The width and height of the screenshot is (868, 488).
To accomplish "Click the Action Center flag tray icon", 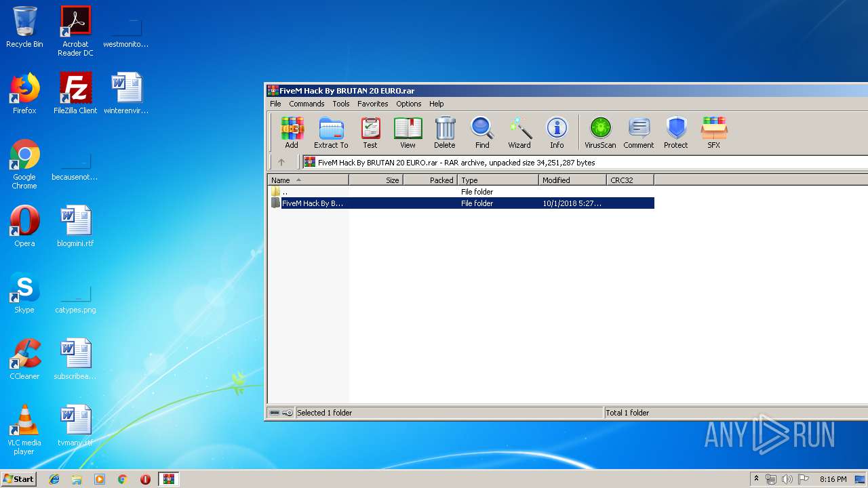I will (803, 479).
